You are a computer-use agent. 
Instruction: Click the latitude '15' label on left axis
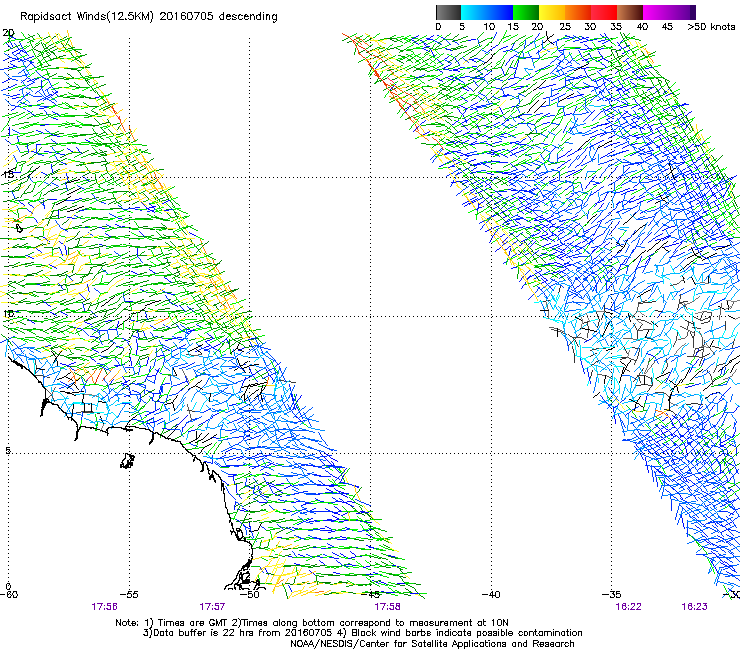click(8, 174)
